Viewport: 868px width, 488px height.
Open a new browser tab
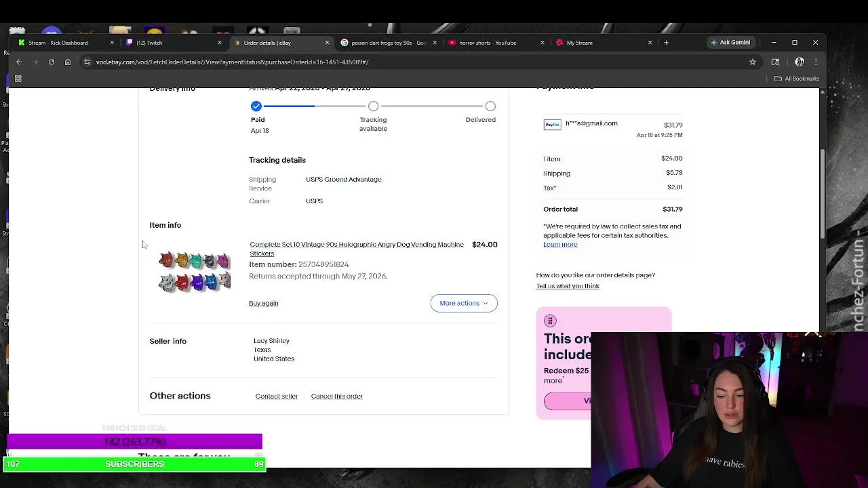[x=666, y=43]
